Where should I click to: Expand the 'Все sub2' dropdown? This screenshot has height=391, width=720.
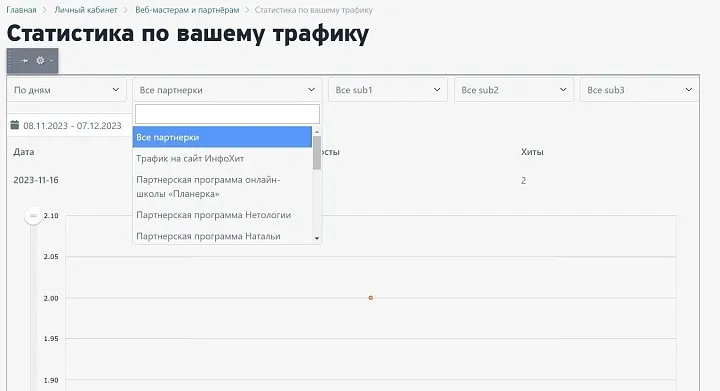(x=514, y=90)
